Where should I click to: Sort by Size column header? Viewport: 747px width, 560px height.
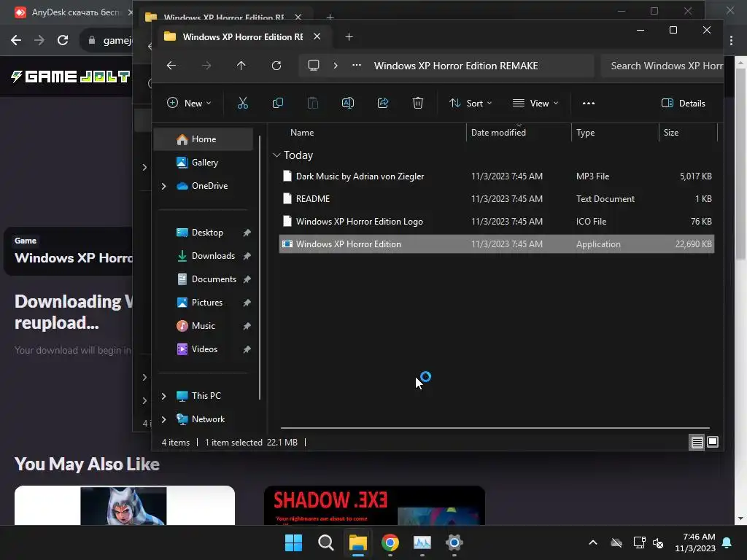coord(671,133)
